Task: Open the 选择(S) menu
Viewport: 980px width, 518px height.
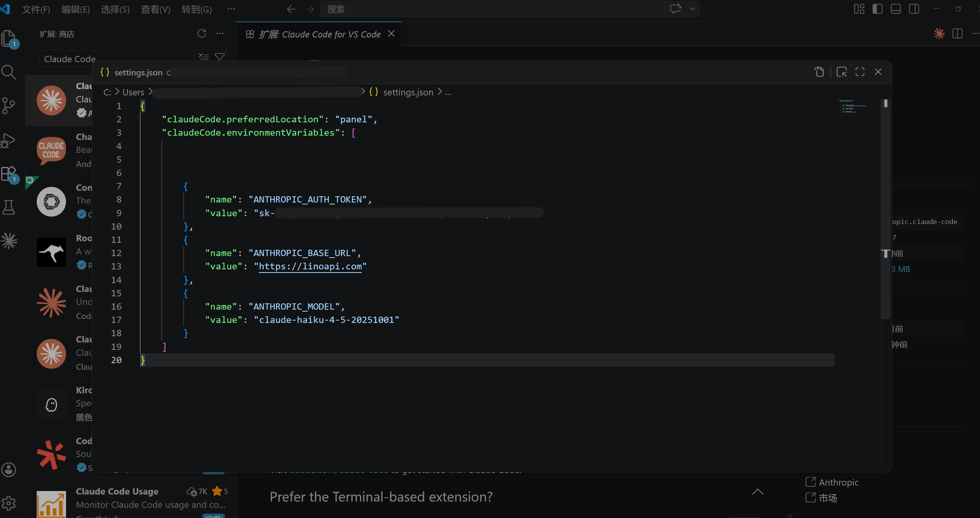Action: tap(115, 9)
